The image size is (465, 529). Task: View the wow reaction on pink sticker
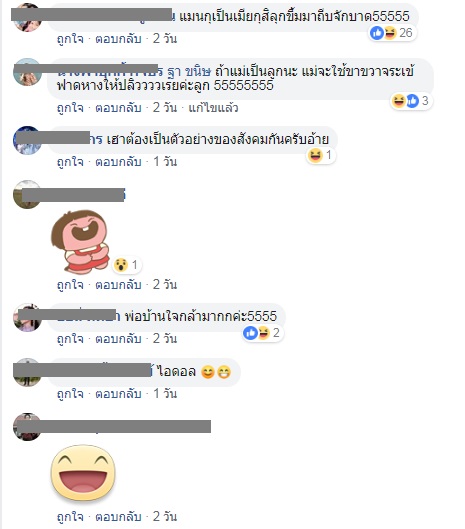point(127,265)
